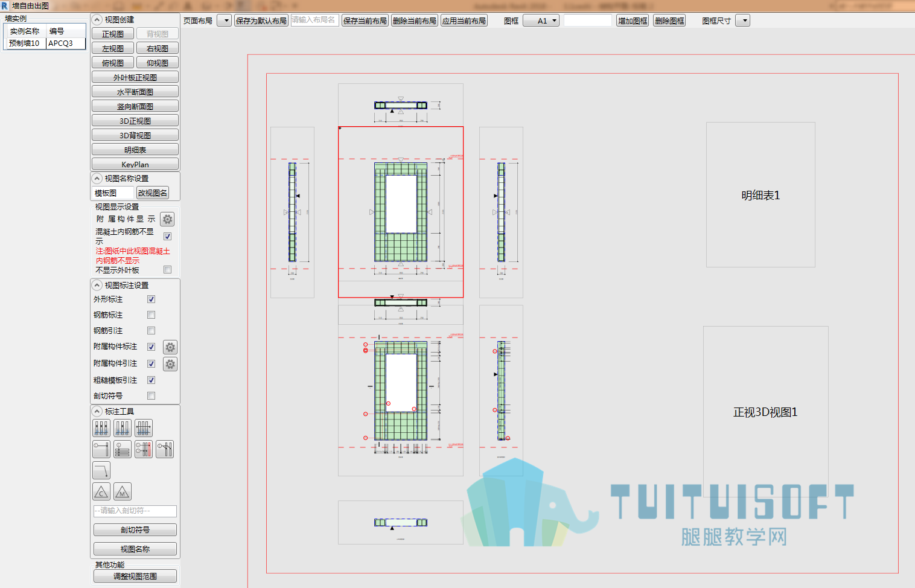Open the 图框尺寸 dropdown
915x588 pixels.
743,21
